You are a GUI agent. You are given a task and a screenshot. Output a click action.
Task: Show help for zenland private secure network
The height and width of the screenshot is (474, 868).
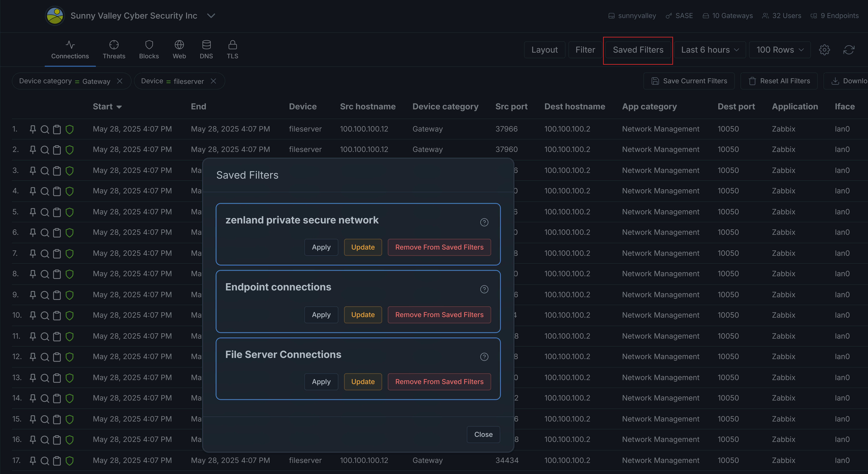pyautogui.click(x=484, y=222)
